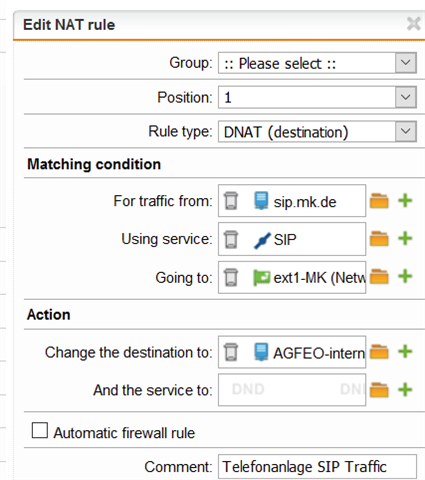Screen dimensions: 425x480
Task: Click green plus beside Change the destination to
Action: click(405, 351)
